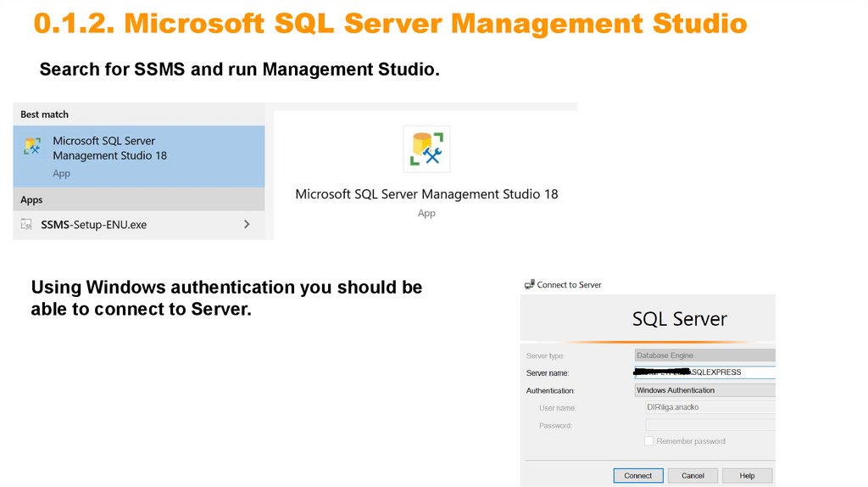Expand the Authentication dropdown

[x=705, y=390]
